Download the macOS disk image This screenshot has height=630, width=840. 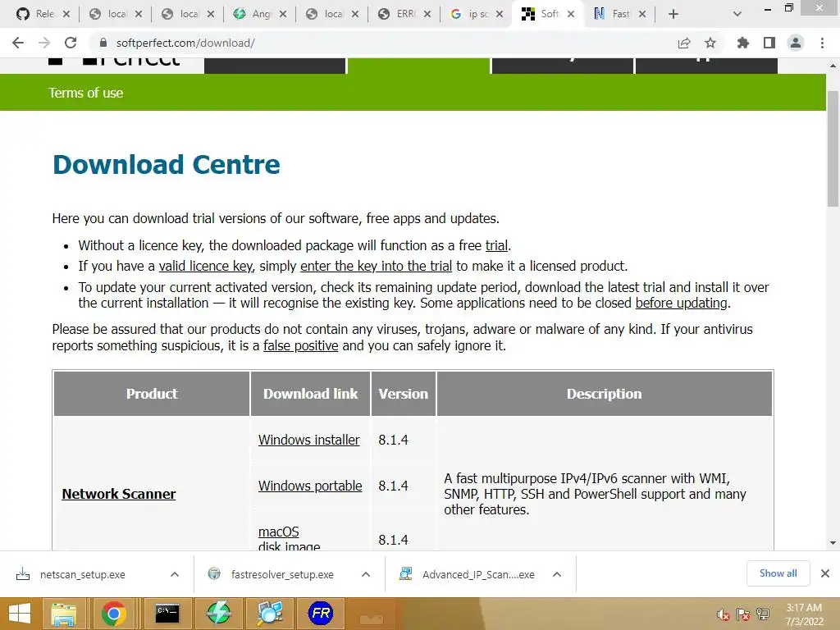click(x=290, y=538)
